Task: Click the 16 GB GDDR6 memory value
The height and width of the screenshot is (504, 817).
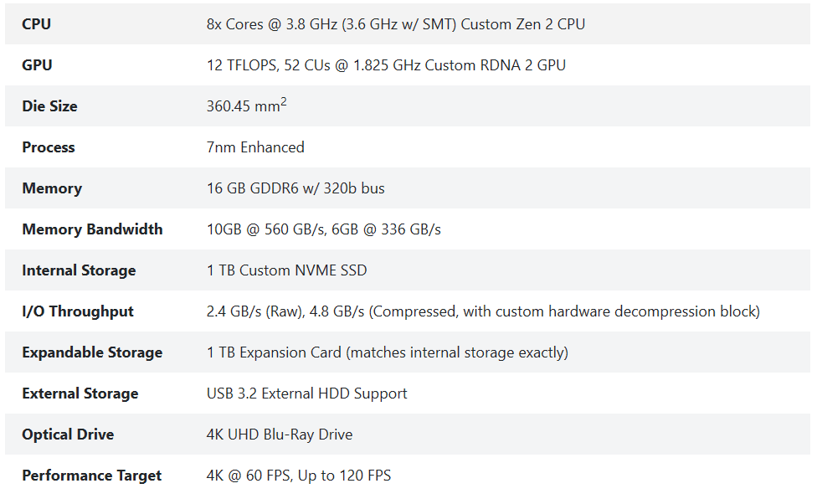Action: [x=295, y=188]
